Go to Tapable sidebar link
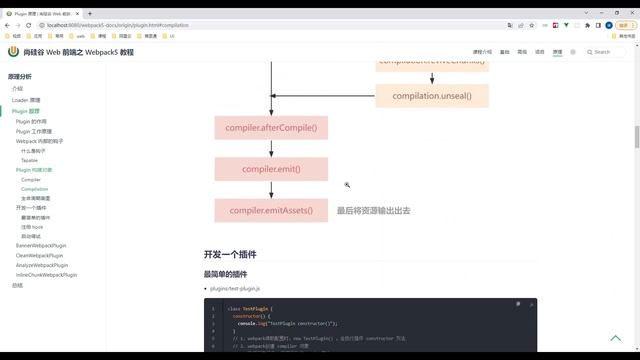 [29, 160]
